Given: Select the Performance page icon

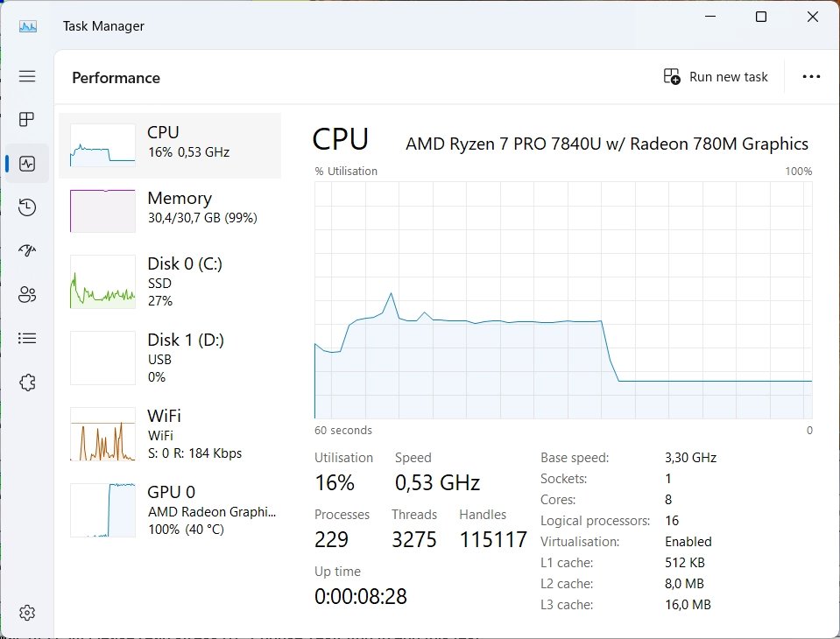Looking at the screenshot, I should pyautogui.click(x=27, y=164).
